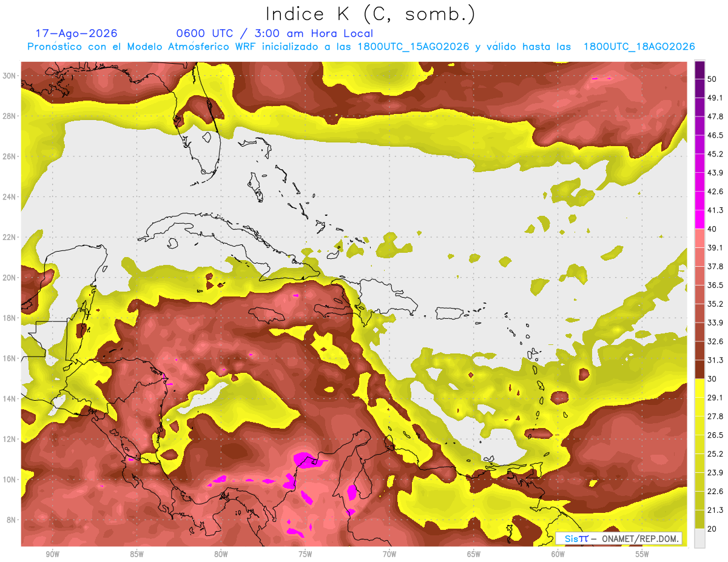The image size is (728, 562).
Task: Pick the dark purple swatch above 50
Action: click(699, 70)
